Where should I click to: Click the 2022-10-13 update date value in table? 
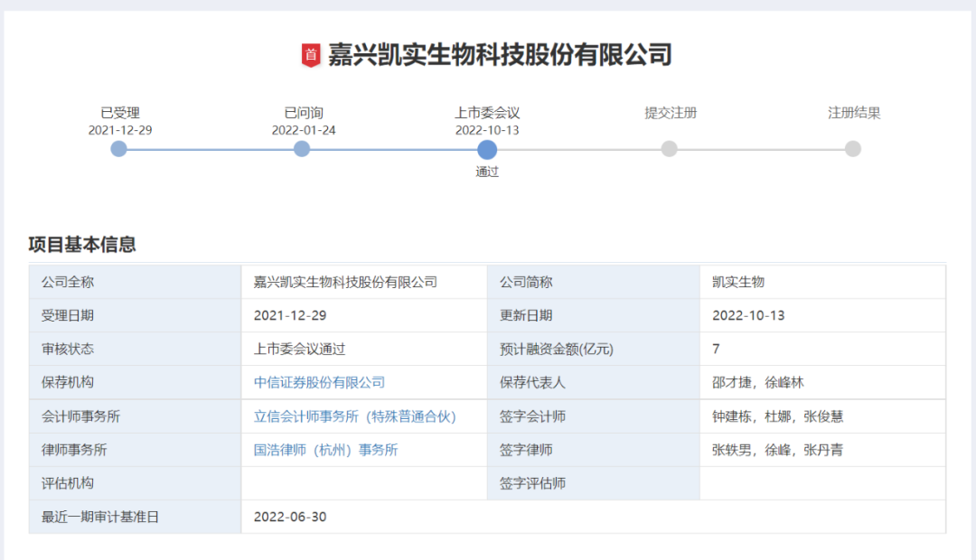(748, 315)
